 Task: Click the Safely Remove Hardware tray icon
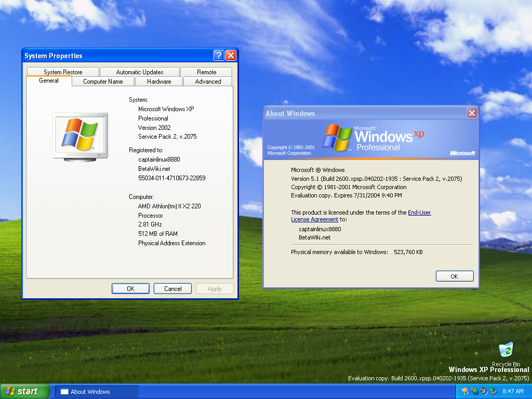point(493,391)
